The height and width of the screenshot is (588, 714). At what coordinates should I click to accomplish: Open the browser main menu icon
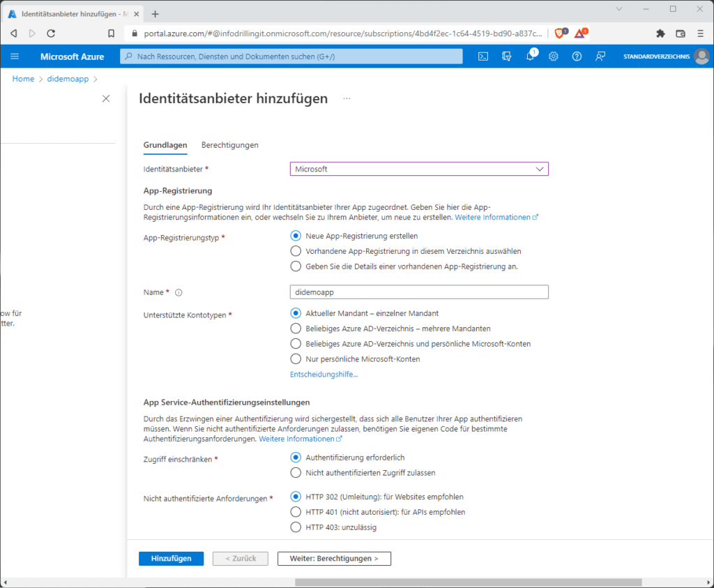(x=700, y=33)
